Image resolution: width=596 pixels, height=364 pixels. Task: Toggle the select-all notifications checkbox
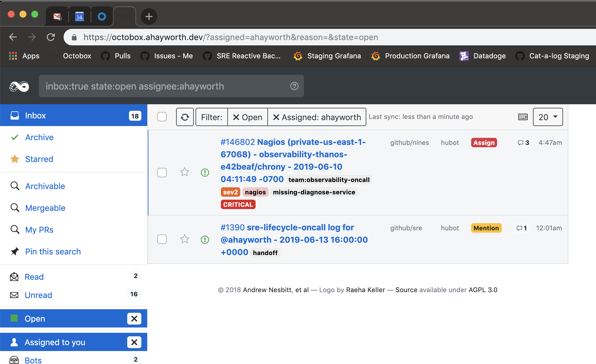[162, 117]
